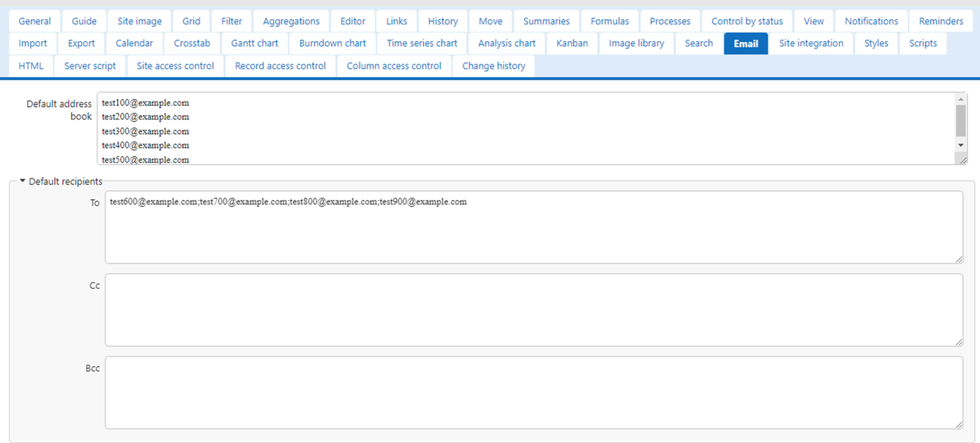This screenshot has height=443, width=980.
Task: Go to the Column access control tab
Action: pos(394,66)
